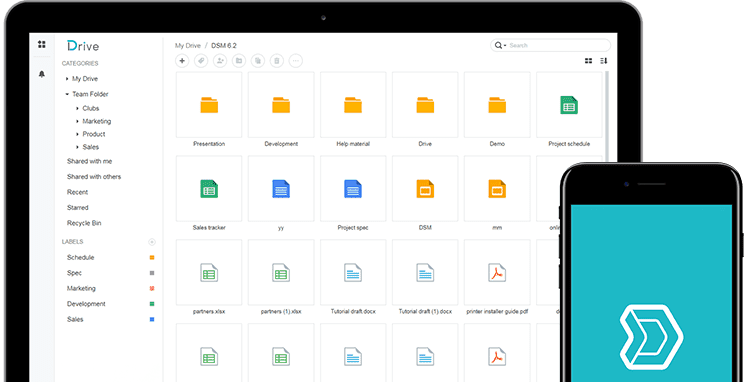
Task: Expand the Product folder arrow
Action: [x=77, y=134]
